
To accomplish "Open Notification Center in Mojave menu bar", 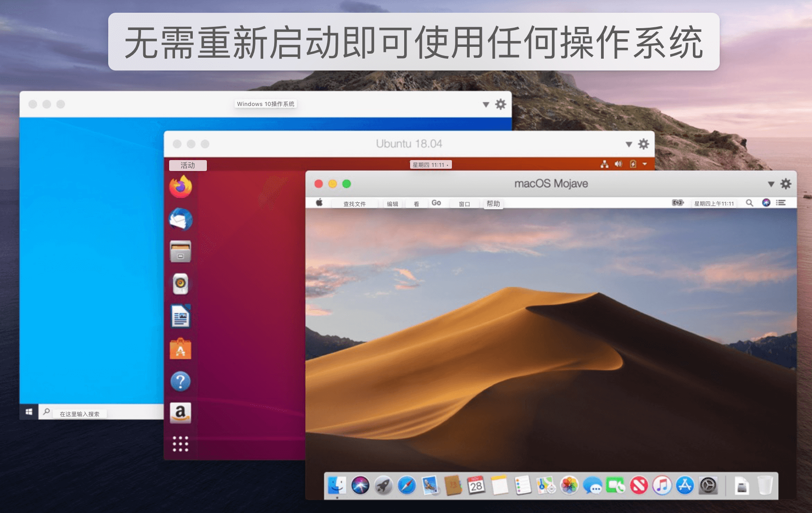I will tap(781, 203).
